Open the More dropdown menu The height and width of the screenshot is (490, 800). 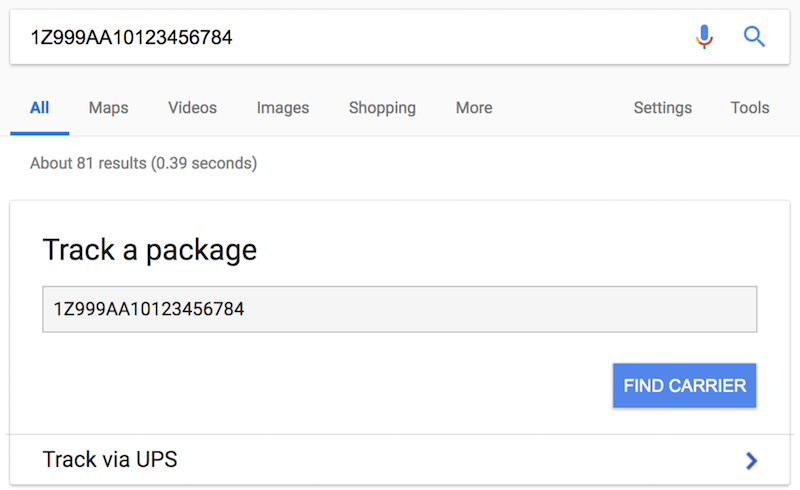point(474,108)
